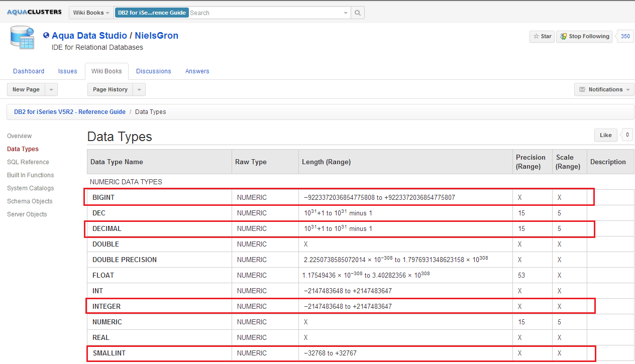Click the REAL cell
The height and width of the screenshot is (364, 635).
(159, 337)
